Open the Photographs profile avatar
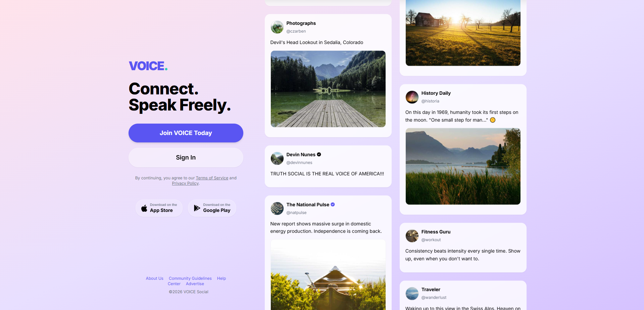 (x=277, y=27)
